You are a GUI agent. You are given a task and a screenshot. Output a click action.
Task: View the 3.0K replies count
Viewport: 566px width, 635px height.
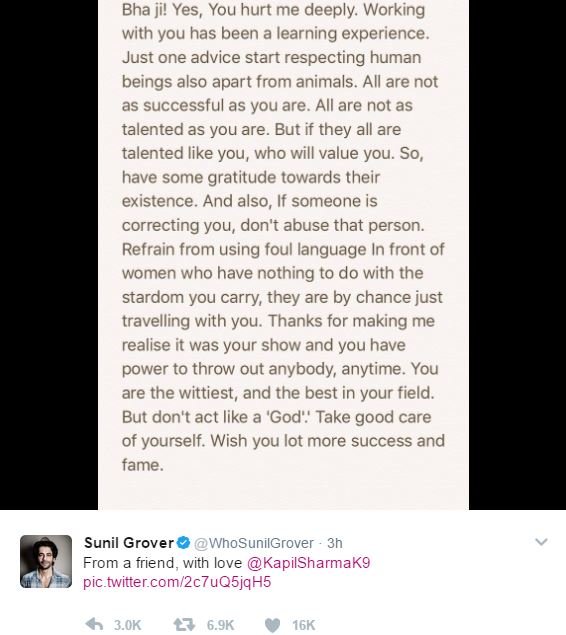pyautogui.click(x=127, y=625)
